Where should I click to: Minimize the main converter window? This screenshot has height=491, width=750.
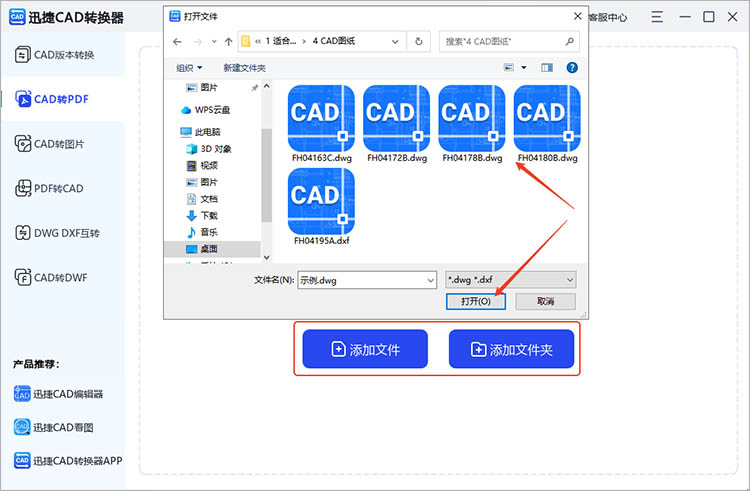click(685, 17)
